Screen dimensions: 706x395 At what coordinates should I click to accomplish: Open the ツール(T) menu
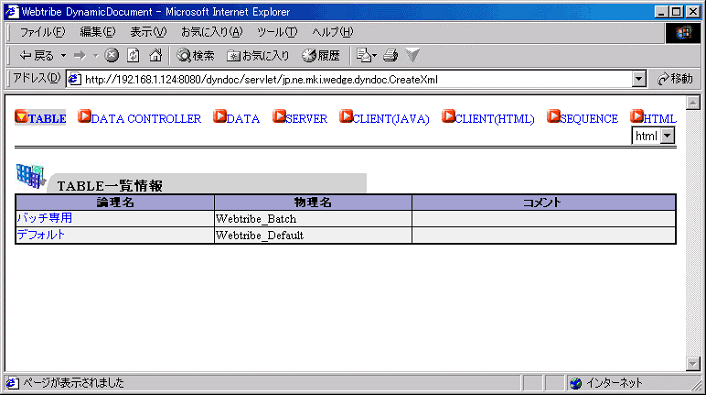click(x=277, y=32)
